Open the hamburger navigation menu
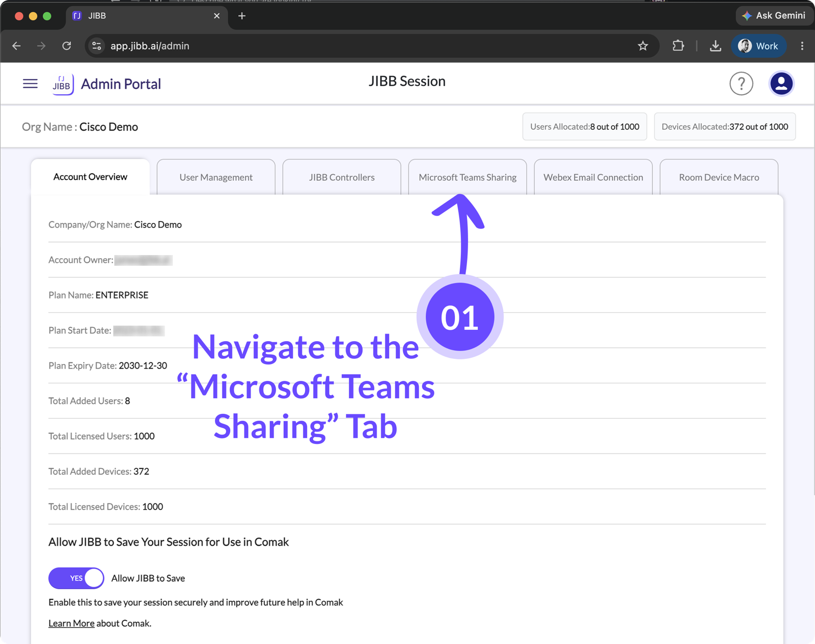This screenshot has height=644, width=815. click(x=30, y=83)
